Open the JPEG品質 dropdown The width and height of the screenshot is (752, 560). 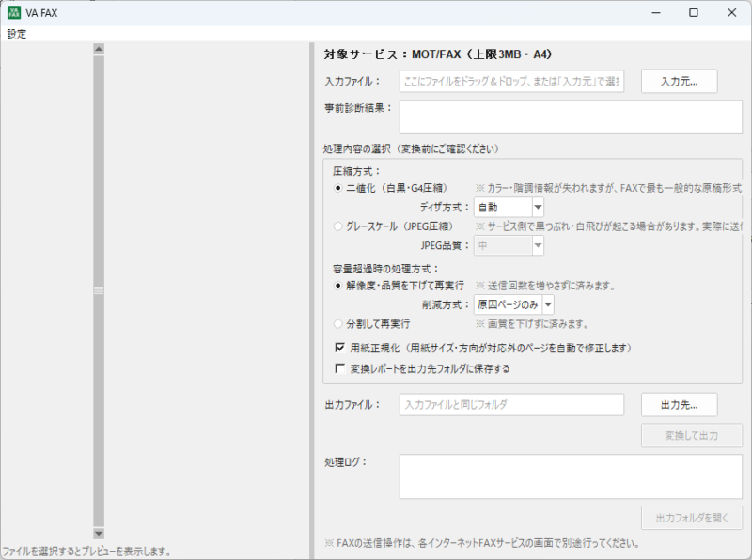tap(509, 245)
